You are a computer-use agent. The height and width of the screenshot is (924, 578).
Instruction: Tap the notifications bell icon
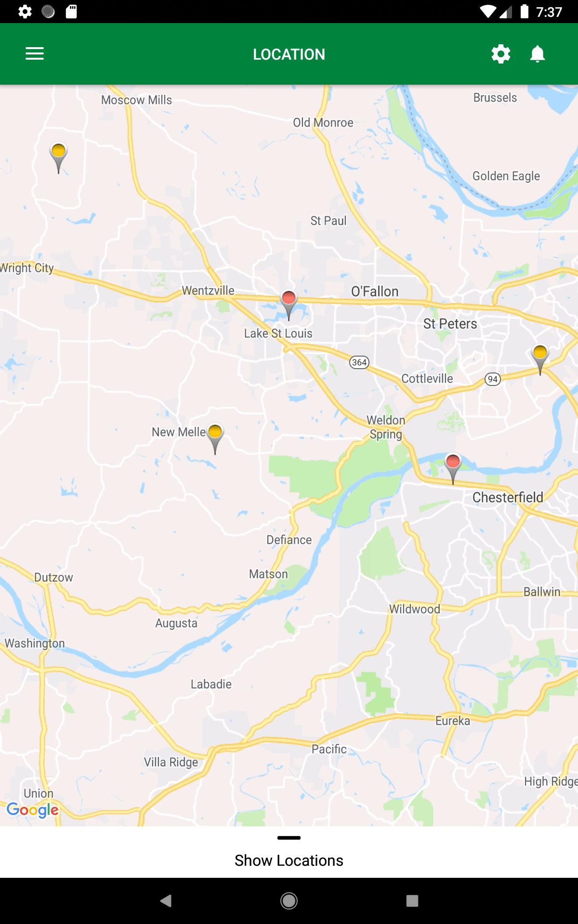pyautogui.click(x=538, y=54)
